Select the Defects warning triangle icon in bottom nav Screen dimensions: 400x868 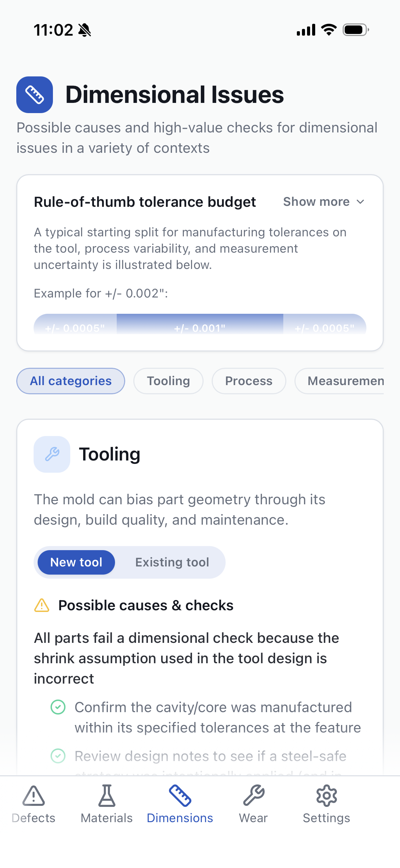click(x=34, y=796)
